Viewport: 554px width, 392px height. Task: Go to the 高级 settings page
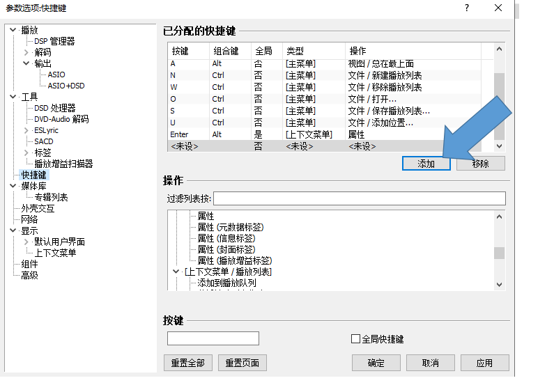click(29, 275)
